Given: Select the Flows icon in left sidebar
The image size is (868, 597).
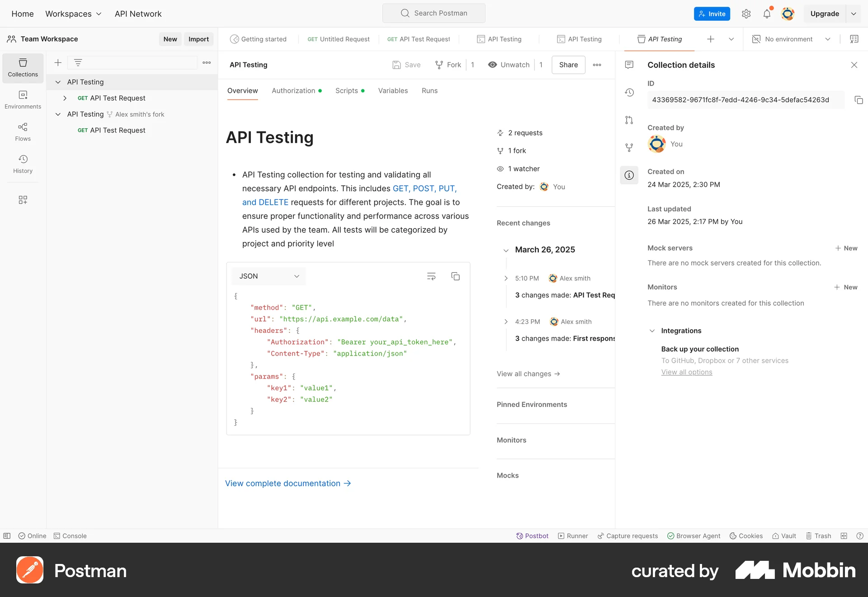Looking at the screenshot, I should pyautogui.click(x=23, y=132).
